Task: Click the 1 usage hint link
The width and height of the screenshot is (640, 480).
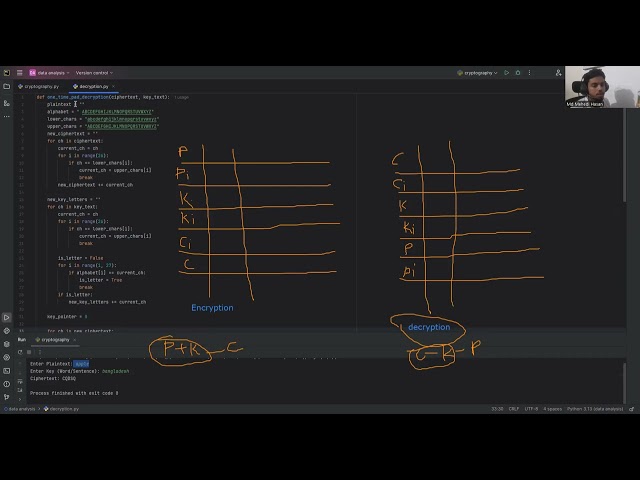Action: point(182,97)
